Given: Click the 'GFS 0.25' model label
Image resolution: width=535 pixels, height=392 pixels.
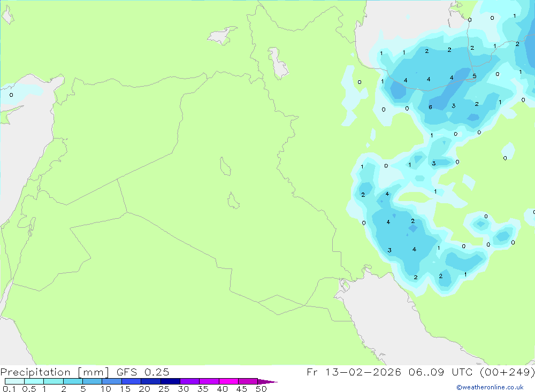Looking at the screenshot, I should click(143, 372).
